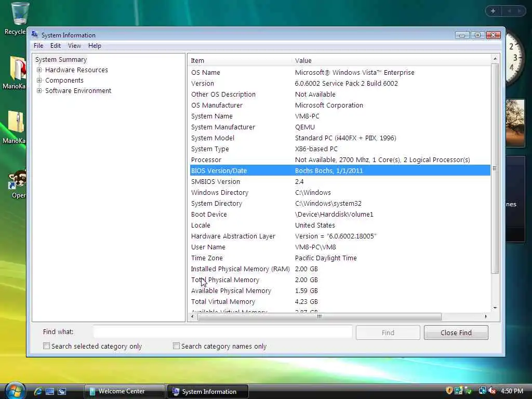
Task: Click the sidebar add gadget plus button
Action: click(493, 11)
